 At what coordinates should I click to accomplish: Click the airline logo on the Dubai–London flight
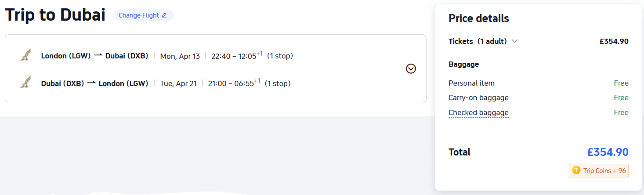[25, 83]
